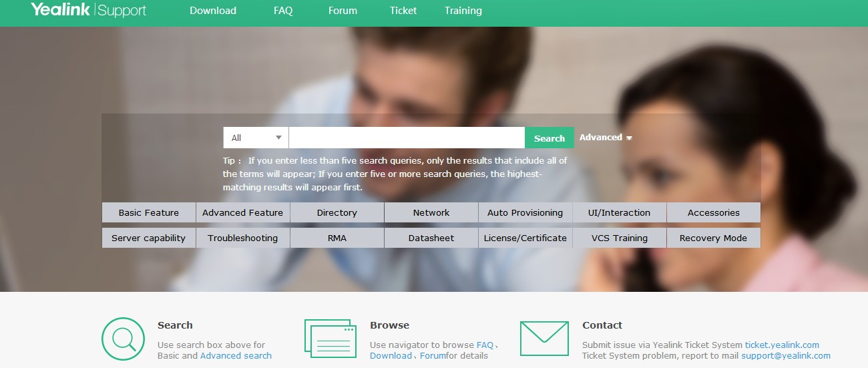Follow the Download link under Browse
868x368 pixels.
click(391, 355)
